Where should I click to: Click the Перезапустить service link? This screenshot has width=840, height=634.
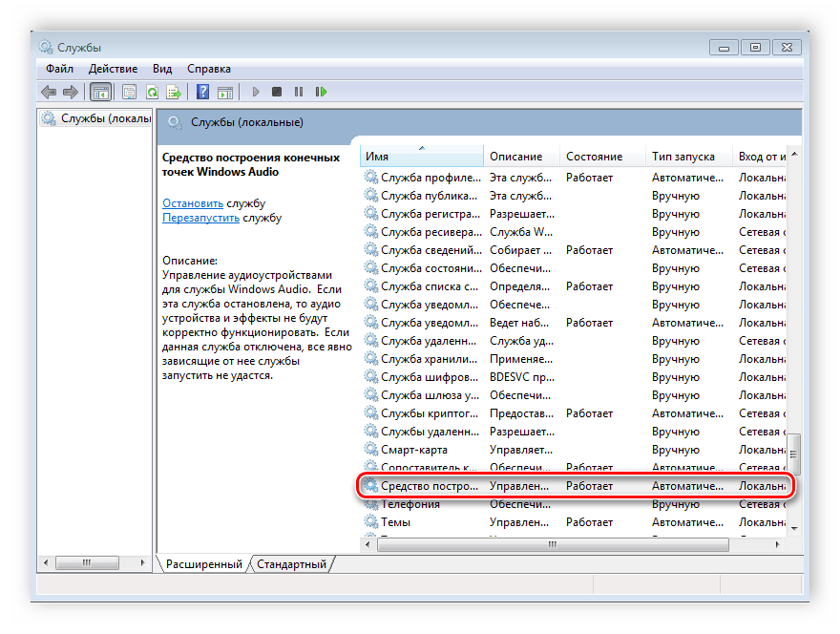pos(200,218)
